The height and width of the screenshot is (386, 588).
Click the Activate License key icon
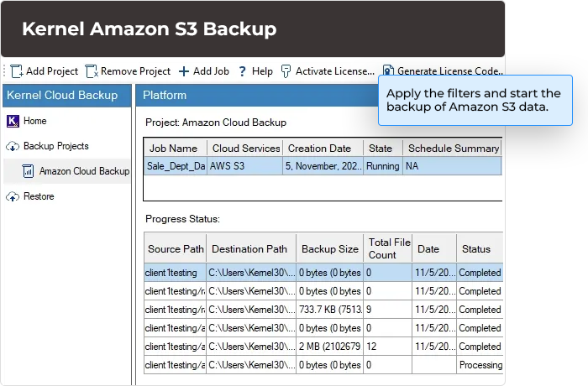point(286,71)
